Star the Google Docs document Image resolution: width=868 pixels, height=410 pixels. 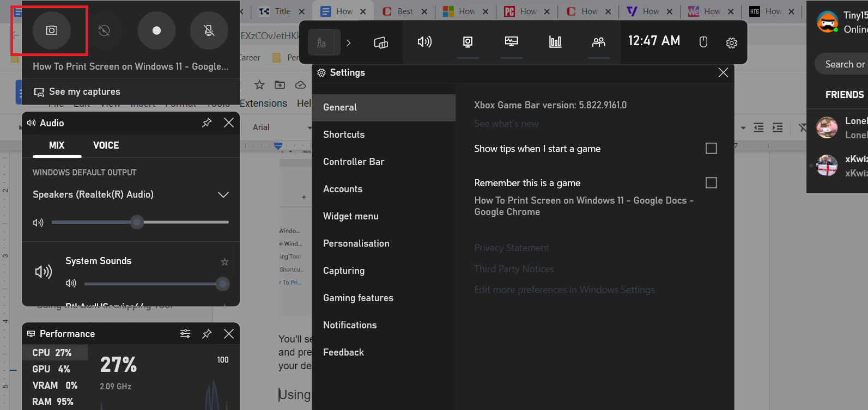point(259,85)
